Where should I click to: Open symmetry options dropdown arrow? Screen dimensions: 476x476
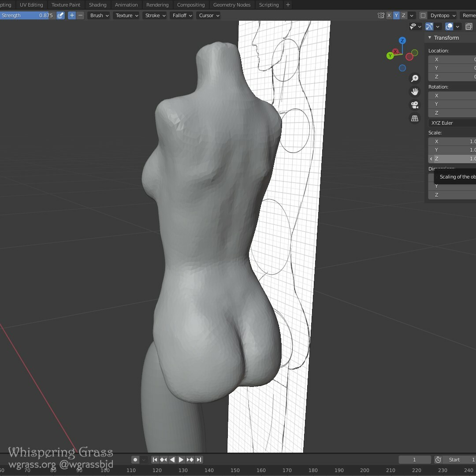[x=412, y=15]
